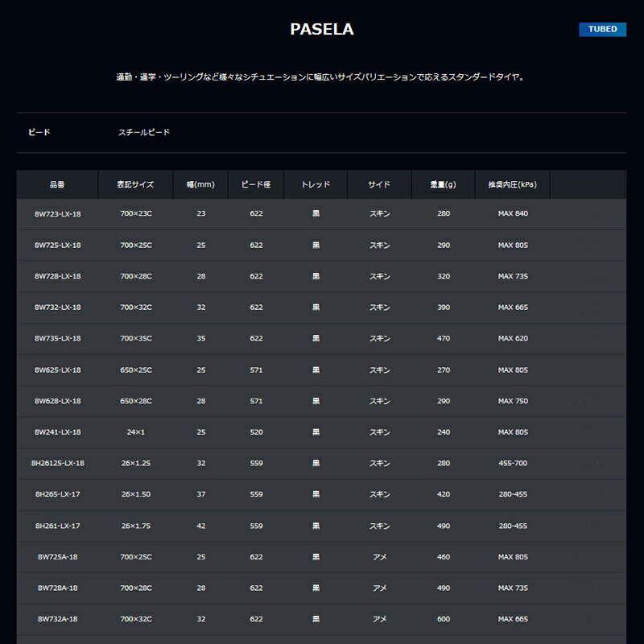Click the アメ side cell in row 8W728A-18

click(x=379, y=588)
